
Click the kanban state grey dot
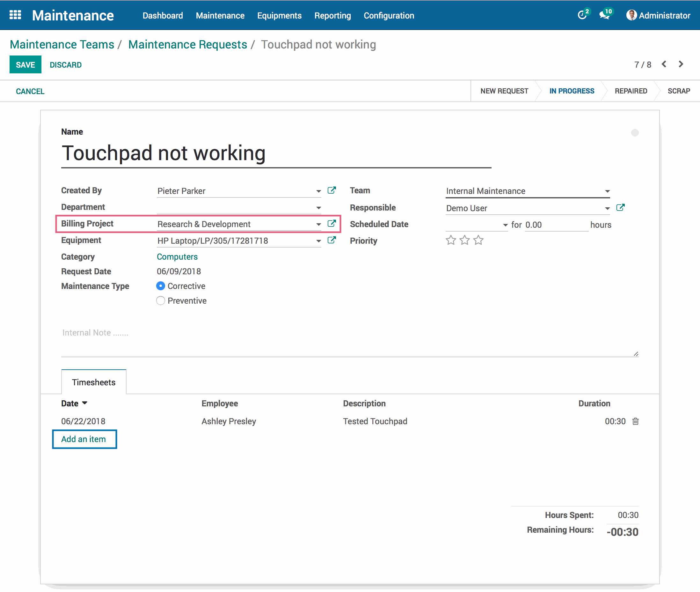tap(635, 133)
